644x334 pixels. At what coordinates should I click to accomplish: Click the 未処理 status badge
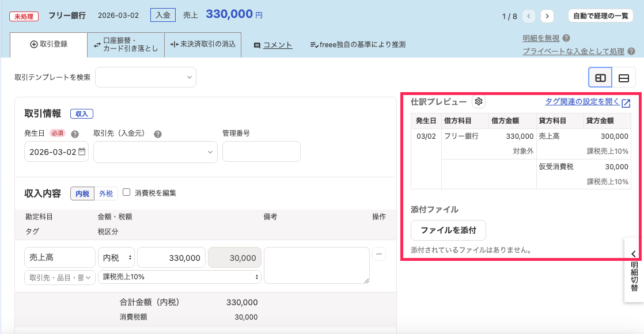tap(24, 17)
